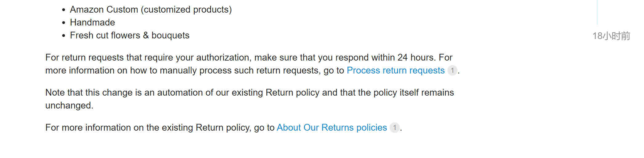Click the Fresh cut flowers & bouquets item

coord(129,35)
